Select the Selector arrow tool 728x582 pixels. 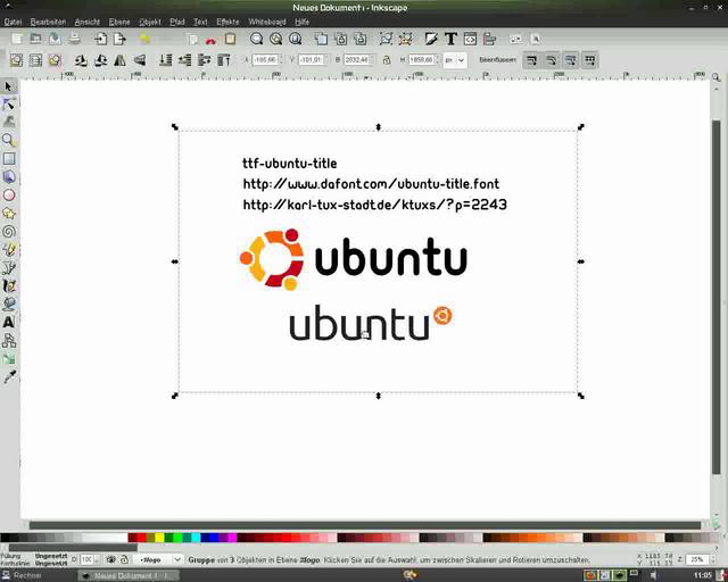[x=9, y=87]
